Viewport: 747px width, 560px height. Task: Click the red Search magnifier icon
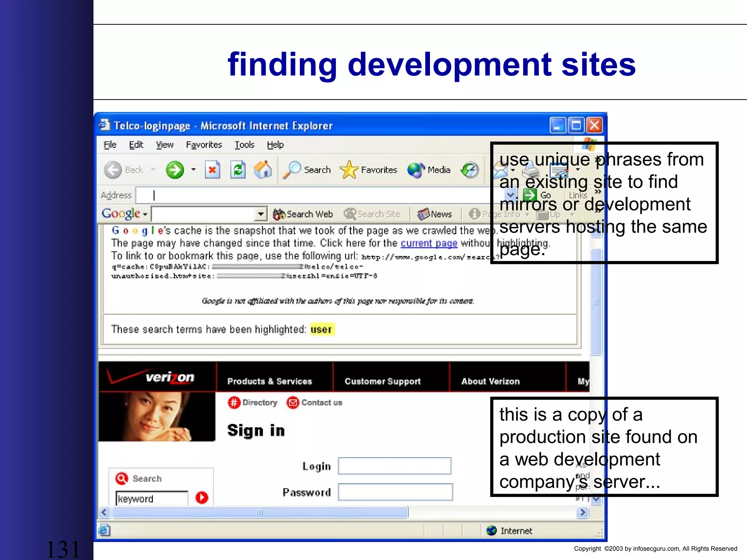tap(121, 478)
